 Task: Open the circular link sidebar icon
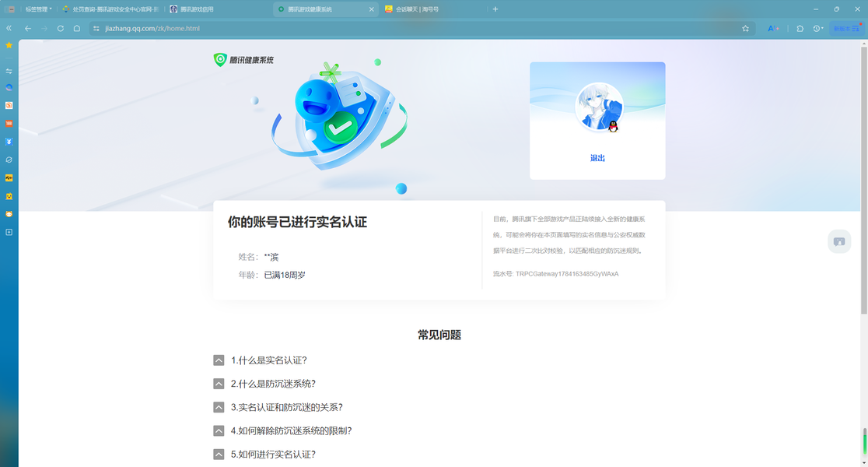coord(9,160)
